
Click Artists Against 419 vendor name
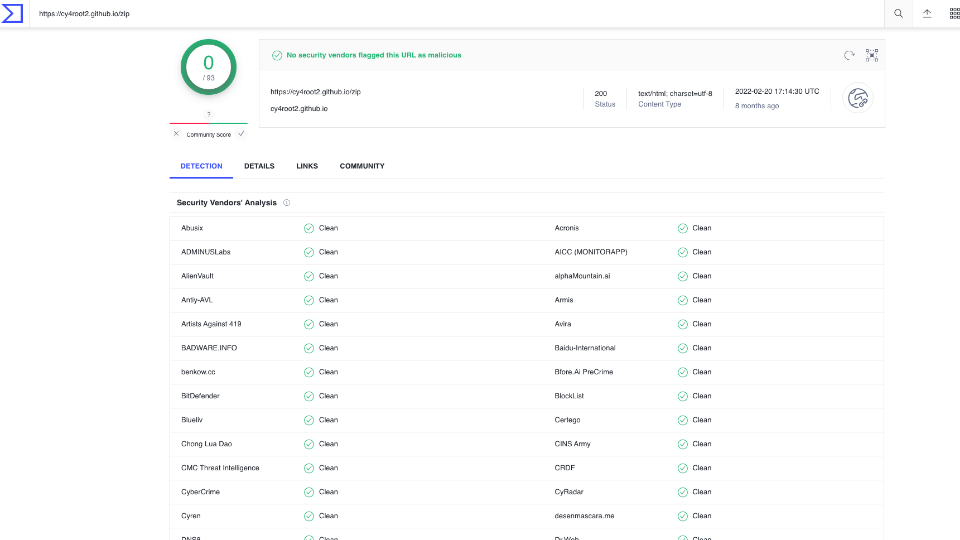tap(211, 324)
